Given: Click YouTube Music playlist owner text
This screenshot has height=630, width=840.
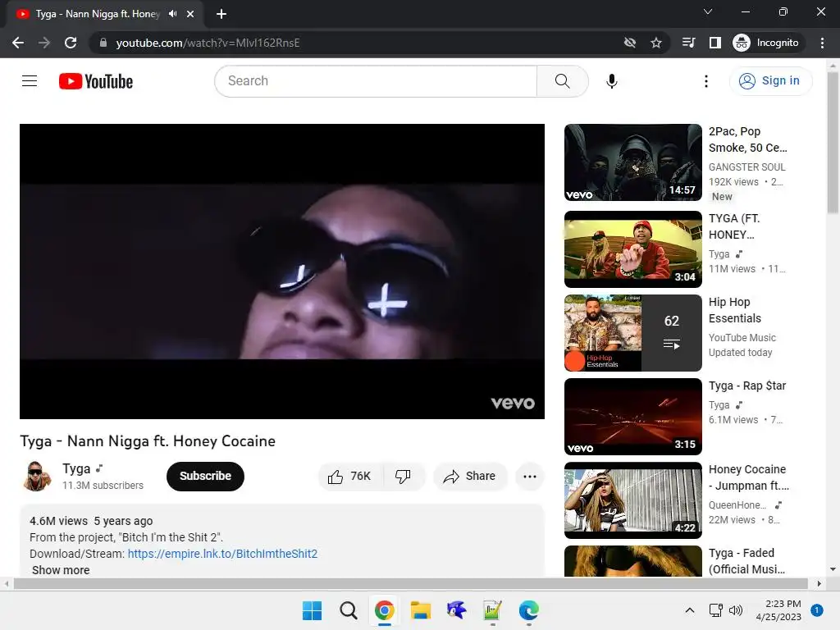Looking at the screenshot, I should point(742,337).
